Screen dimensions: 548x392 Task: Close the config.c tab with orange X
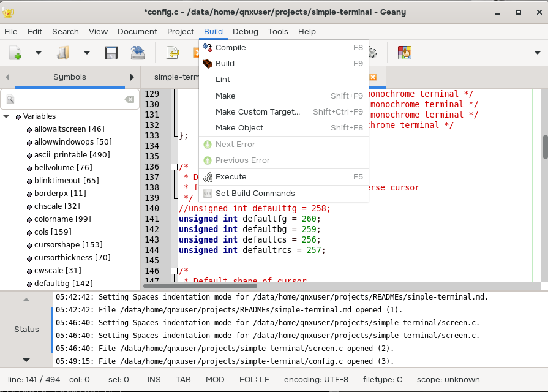373,77
